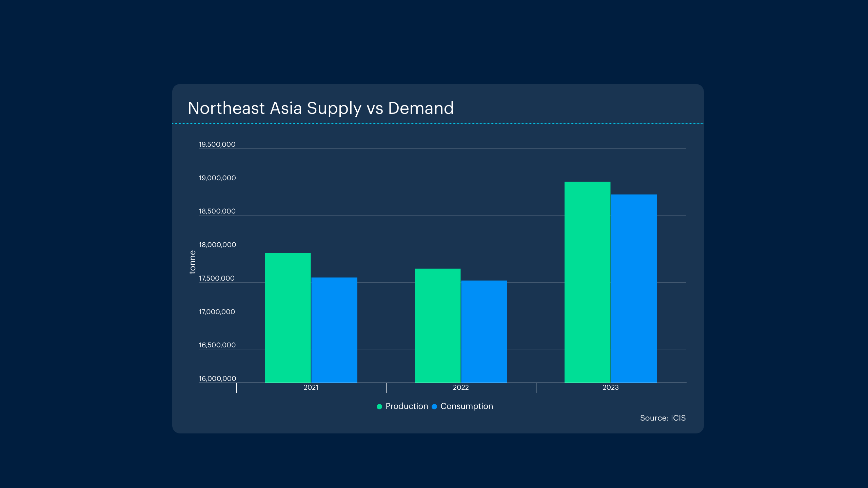Click the Source: ICIS text
This screenshot has width=868, height=488.
click(663, 418)
